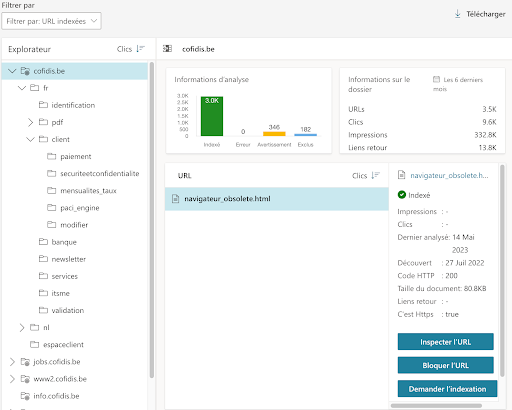Click the Télécharger link text
This screenshot has width=512, height=410.
coord(486,14)
